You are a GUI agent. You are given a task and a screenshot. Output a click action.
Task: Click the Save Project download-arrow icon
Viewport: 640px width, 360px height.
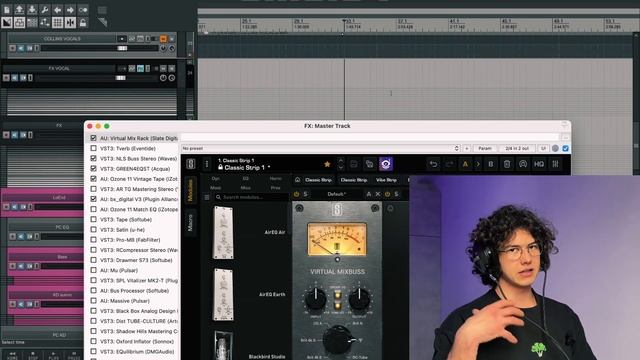(x=32, y=9)
